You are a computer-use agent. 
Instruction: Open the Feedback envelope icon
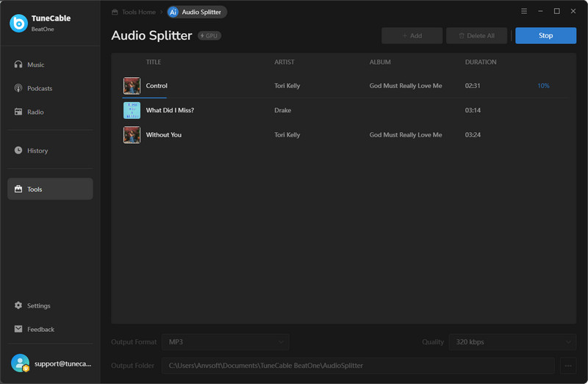click(x=18, y=329)
